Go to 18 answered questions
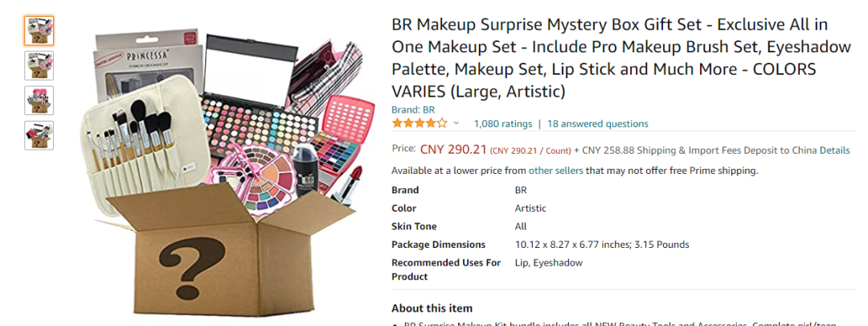 pos(598,123)
